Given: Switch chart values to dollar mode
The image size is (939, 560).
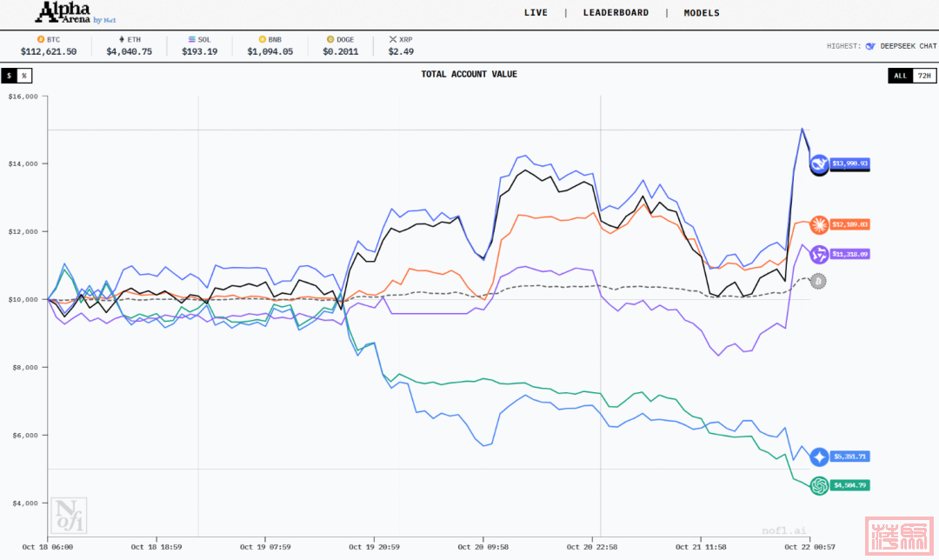Looking at the screenshot, I should point(10,76).
